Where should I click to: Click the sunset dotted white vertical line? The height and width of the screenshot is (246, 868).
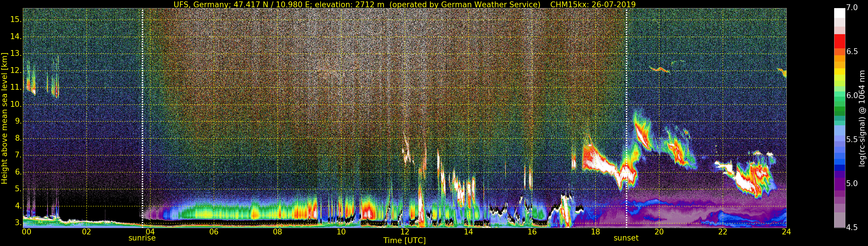(x=626, y=118)
